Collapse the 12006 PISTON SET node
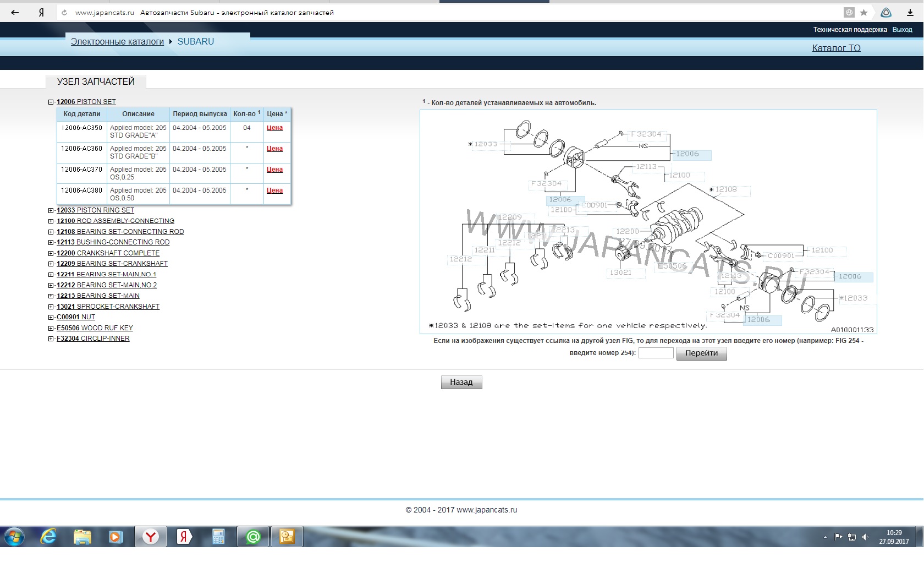This screenshot has height=578, width=924. (x=51, y=102)
